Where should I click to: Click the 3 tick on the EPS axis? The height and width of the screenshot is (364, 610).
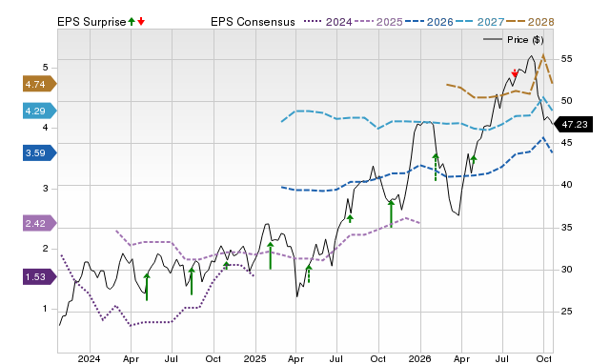45,189
